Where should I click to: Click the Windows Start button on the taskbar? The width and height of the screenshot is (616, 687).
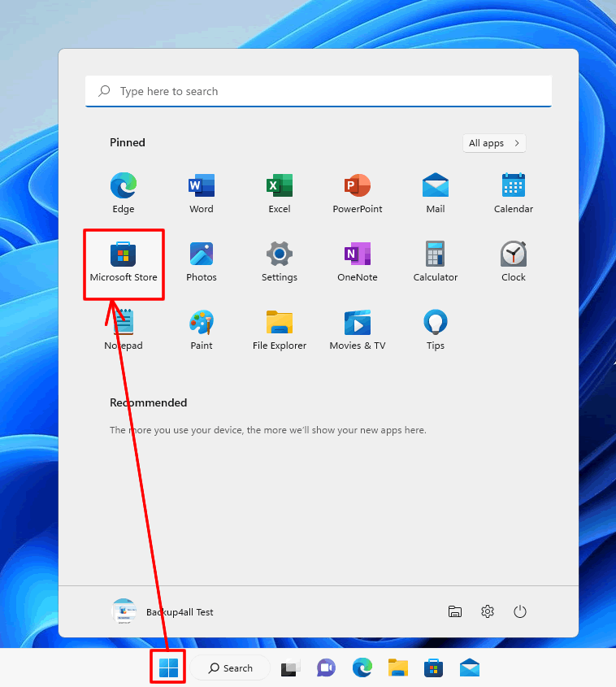(168, 667)
